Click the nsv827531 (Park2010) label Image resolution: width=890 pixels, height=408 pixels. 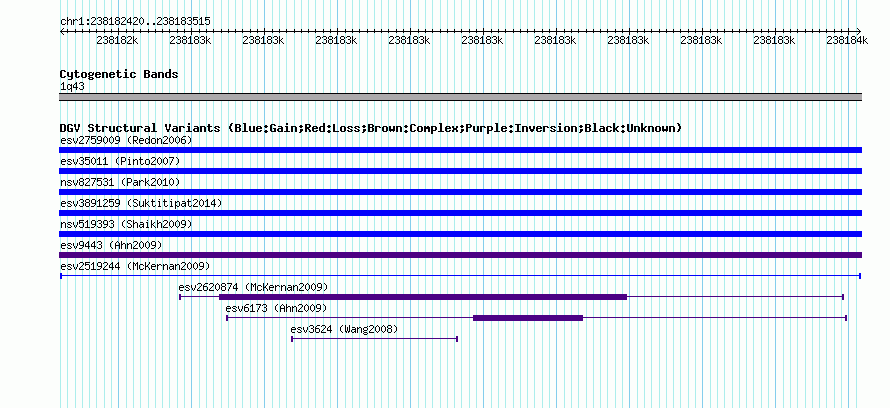tap(120, 182)
